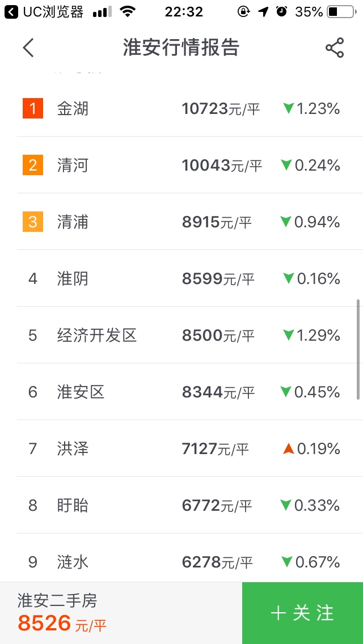
Task: Tap the red up arrow for 洪泽
Action: 289,449
